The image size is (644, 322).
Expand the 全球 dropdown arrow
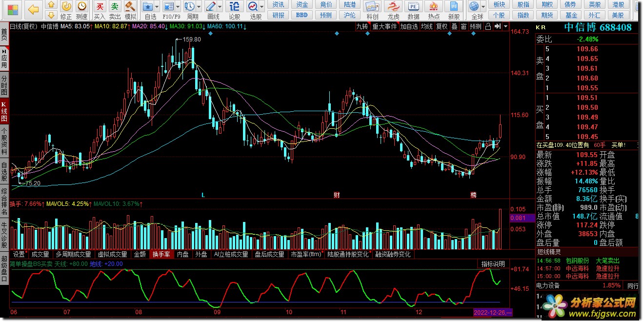(x=483, y=7)
